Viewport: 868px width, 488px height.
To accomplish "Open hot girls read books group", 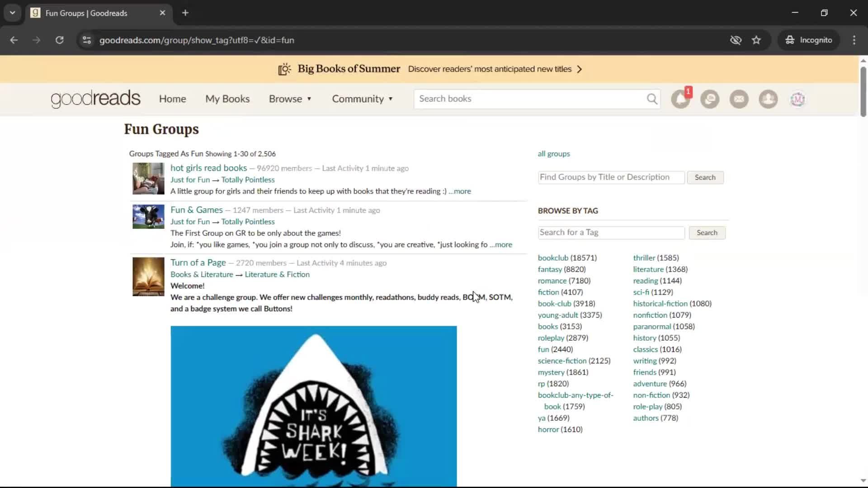I will [x=208, y=168].
